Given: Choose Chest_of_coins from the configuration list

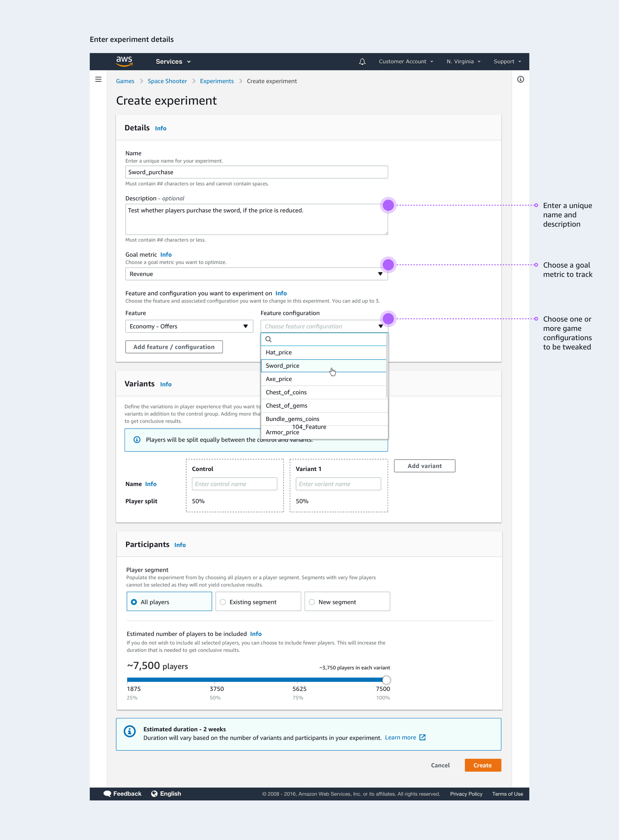Looking at the screenshot, I should tap(323, 392).
